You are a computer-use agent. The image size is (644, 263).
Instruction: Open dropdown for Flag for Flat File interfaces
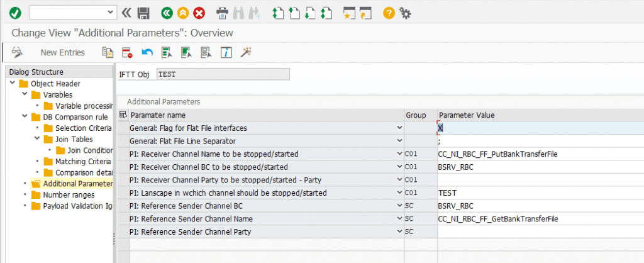(x=399, y=128)
